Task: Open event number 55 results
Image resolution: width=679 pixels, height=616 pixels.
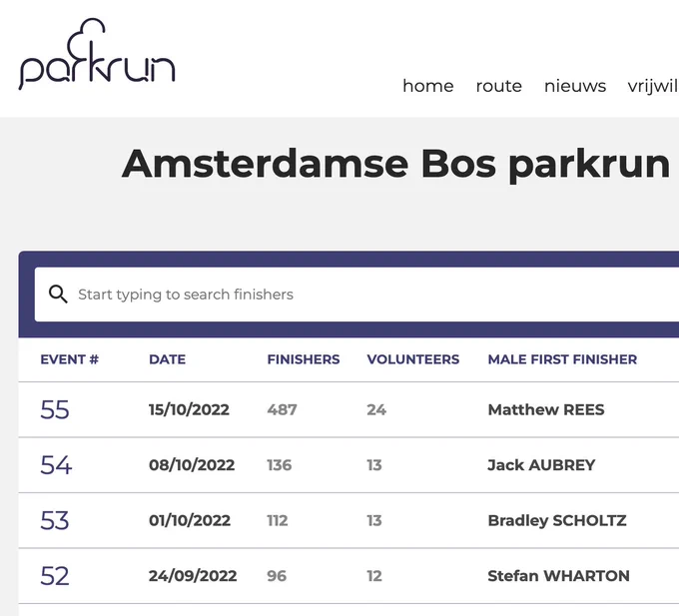Action: point(55,409)
